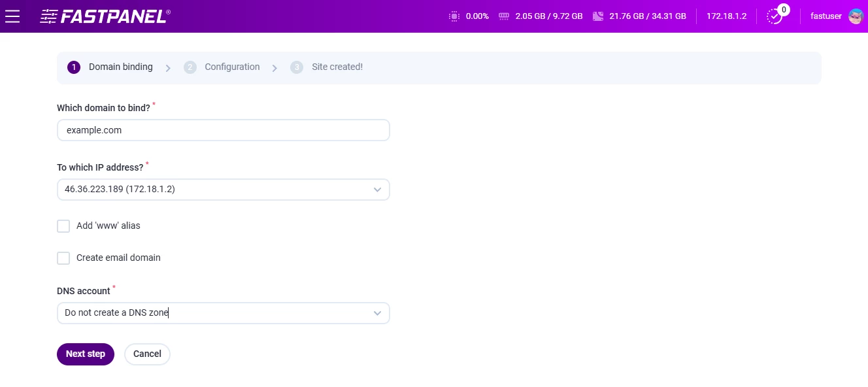
Task: Click the step 1 circle indicator
Action: tap(73, 67)
